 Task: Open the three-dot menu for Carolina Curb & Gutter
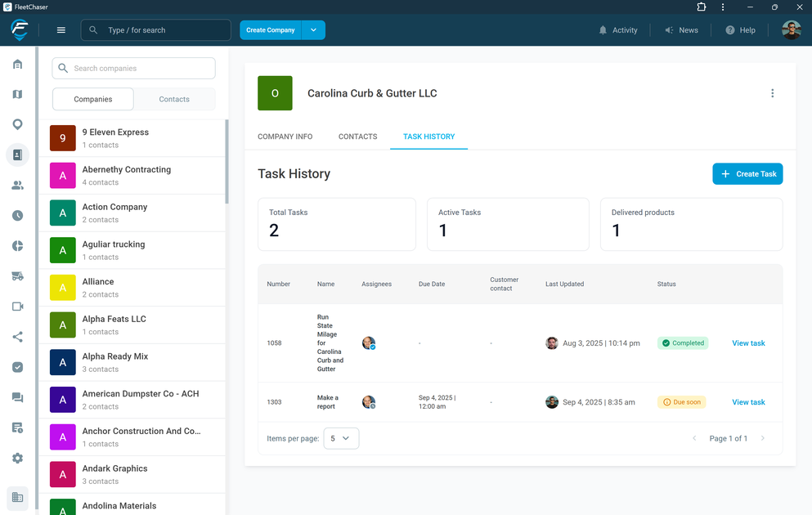772,93
